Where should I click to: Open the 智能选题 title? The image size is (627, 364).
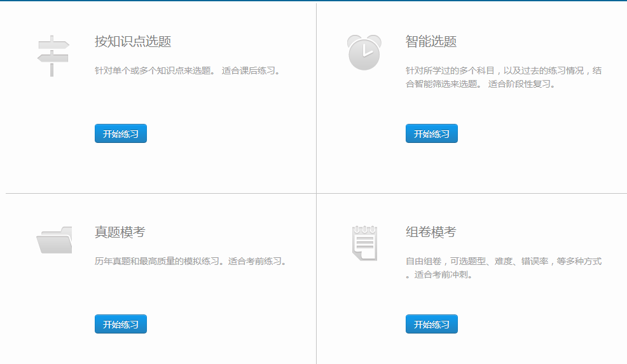point(431,42)
